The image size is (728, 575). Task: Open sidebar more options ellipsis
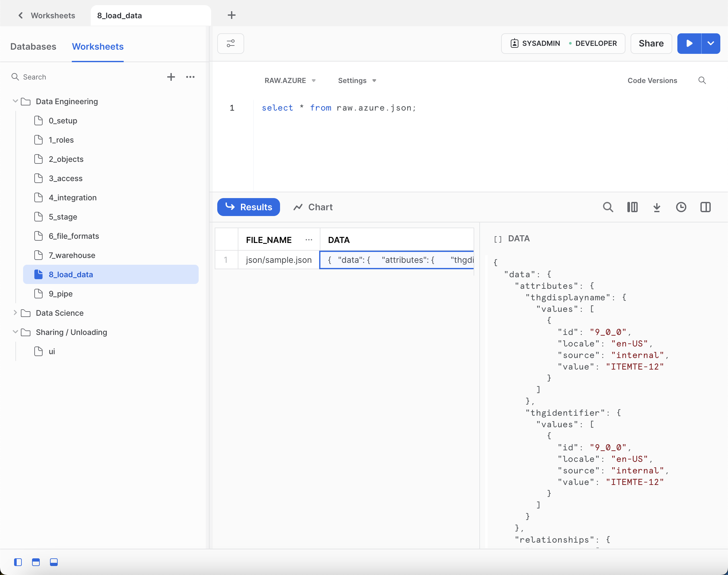(x=190, y=77)
